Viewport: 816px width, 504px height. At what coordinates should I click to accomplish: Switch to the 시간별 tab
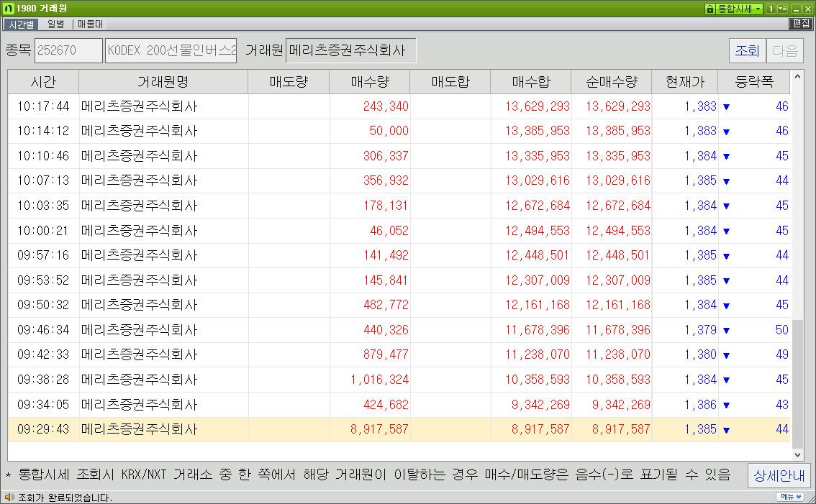(x=21, y=24)
